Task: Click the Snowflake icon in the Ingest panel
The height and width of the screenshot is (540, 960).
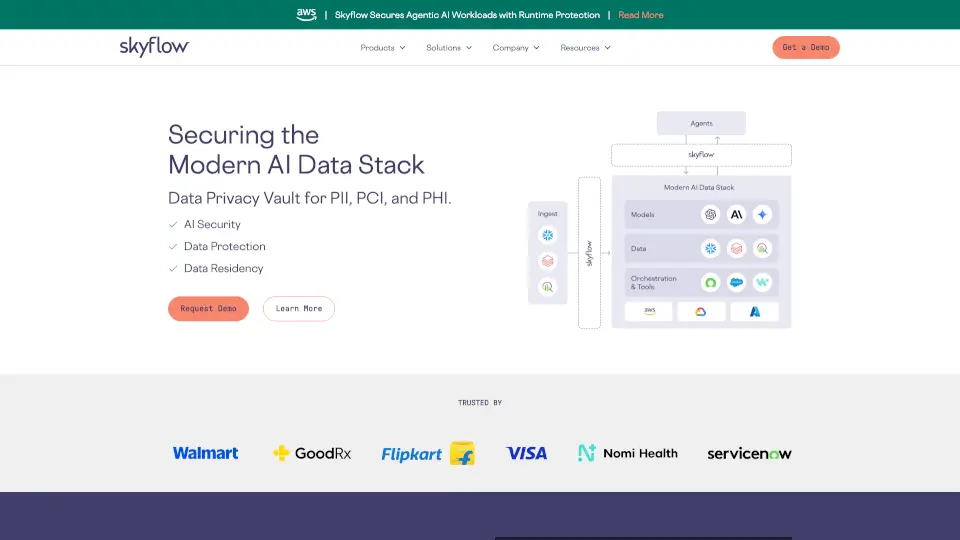Action: click(547, 235)
